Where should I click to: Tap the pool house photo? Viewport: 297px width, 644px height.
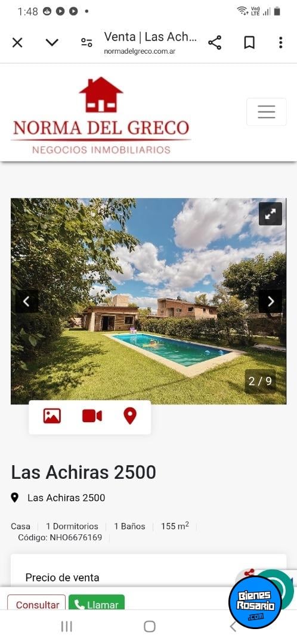pyautogui.click(x=148, y=302)
